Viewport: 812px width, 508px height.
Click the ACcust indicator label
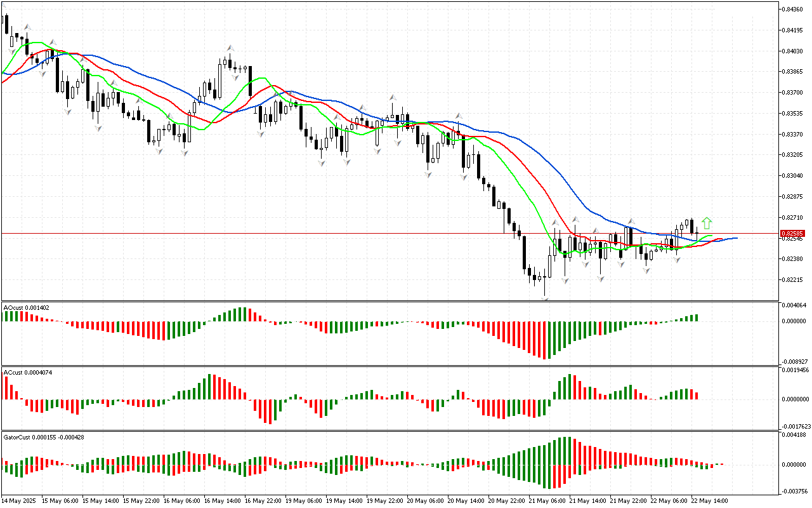[28, 372]
